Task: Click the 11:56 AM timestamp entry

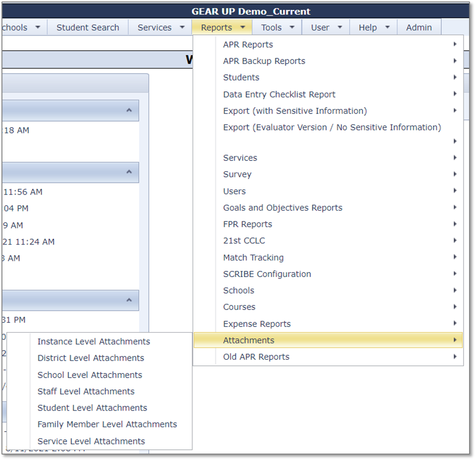Action: tap(23, 192)
